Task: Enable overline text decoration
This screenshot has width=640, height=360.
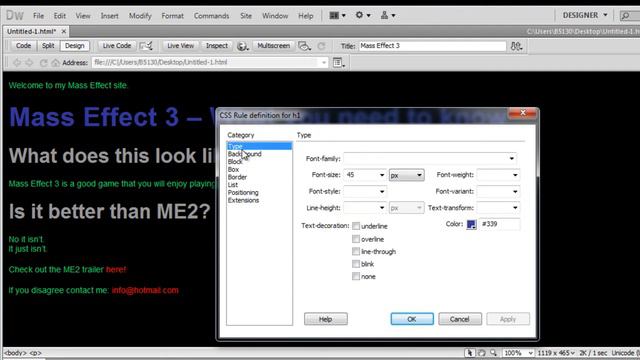Action: tap(356, 239)
